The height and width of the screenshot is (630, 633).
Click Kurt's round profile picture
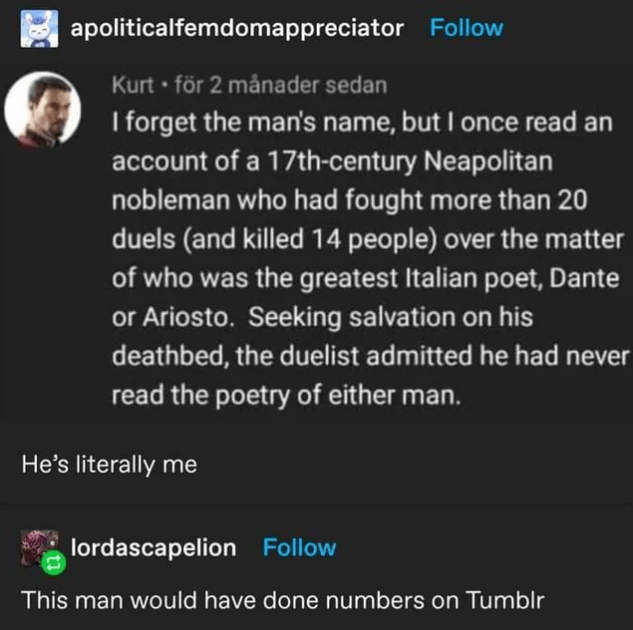coord(43,109)
